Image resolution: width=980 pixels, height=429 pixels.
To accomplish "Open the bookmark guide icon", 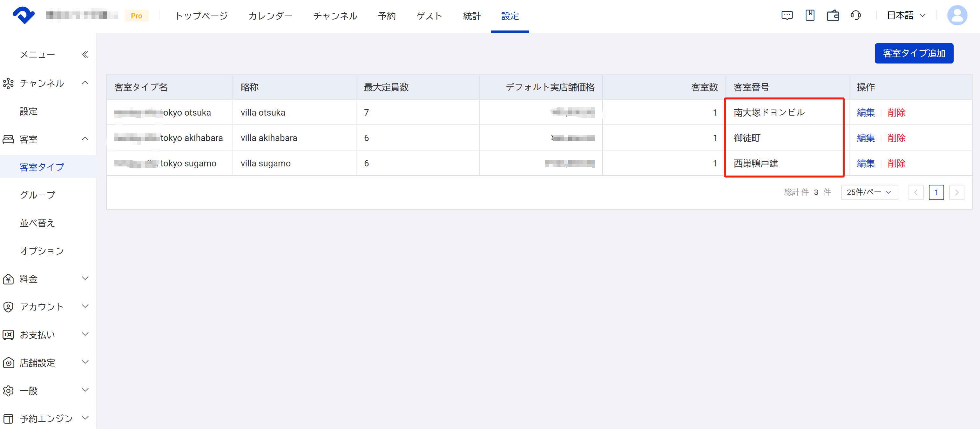I will (809, 16).
